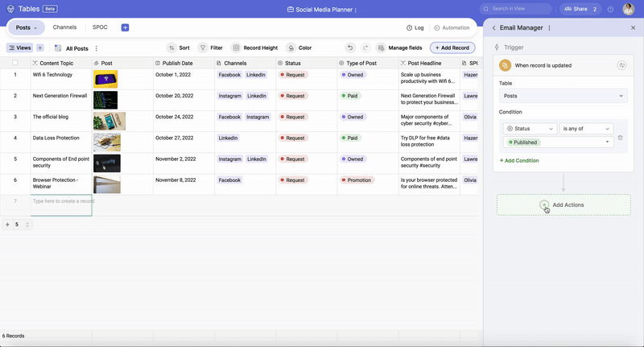The width and height of the screenshot is (644, 347).
Task: Click the plus icon to add rows
Action: click(x=7, y=224)
